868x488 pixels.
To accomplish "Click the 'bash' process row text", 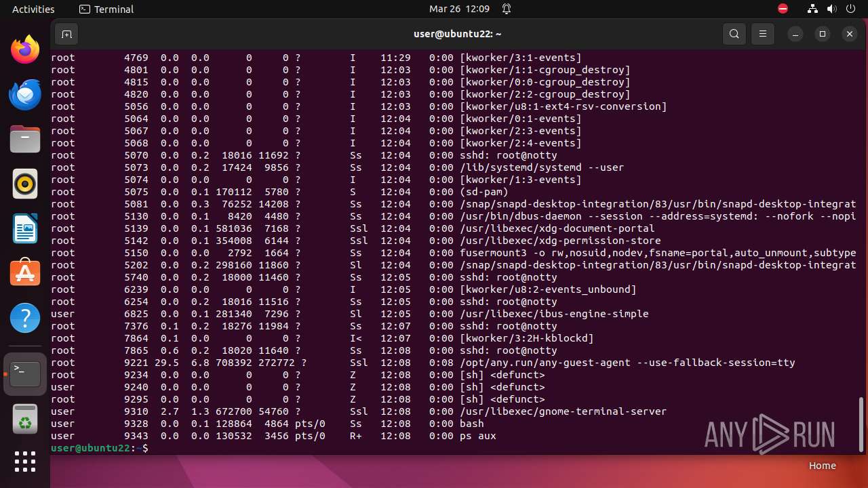I will [x=472, y=424].
